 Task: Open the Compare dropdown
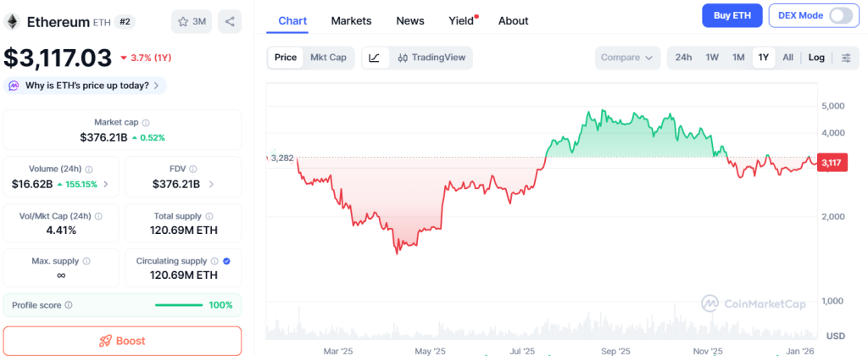tap(627, 58)
